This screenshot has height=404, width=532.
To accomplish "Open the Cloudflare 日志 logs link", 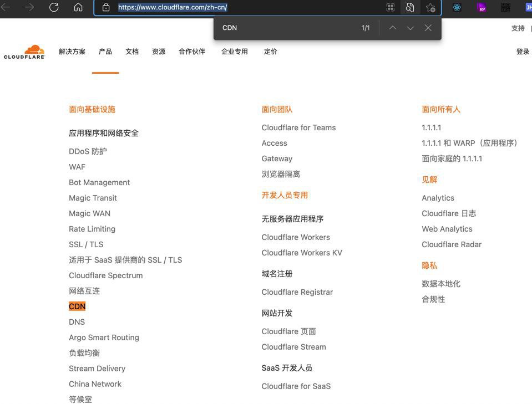I will tap(449, 213).
